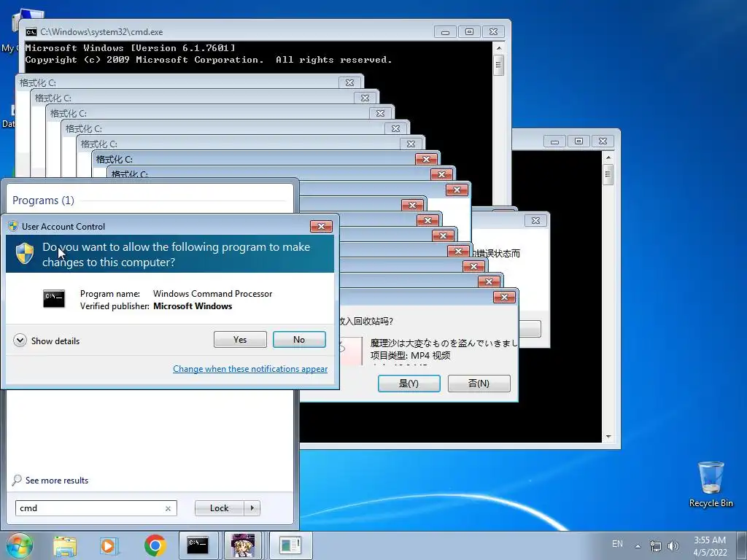Image resolution: width=747 pixels, height=560 pixels.
Task: Open the arrow menu next to Lock
Action: pyautogui.click(x=252, y=508)
